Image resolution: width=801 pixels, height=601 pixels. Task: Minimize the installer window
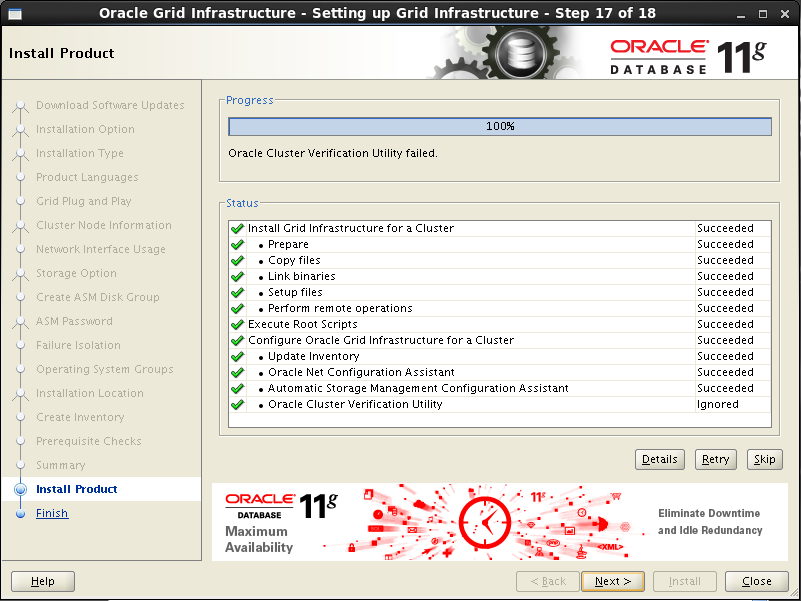[741, 14]
